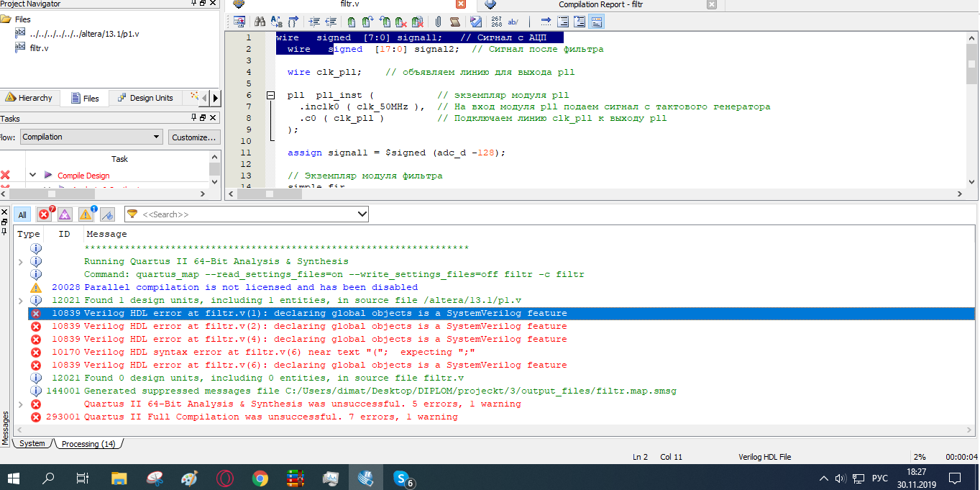Select warning 20028 Parallel compilation message
The width and height of the screenshot is (980, 490).
point(501,287)
